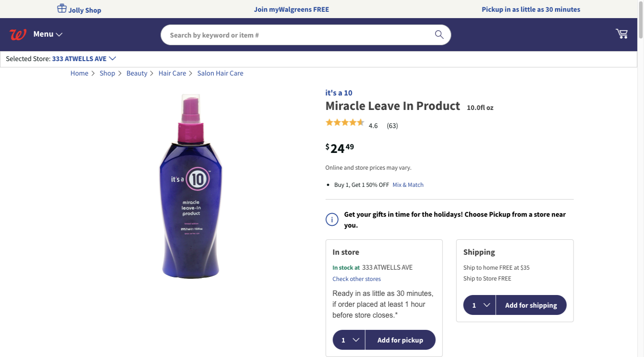Click the search magnifying glass icon
Screen dimensions: 644x357
click(439, 35)
